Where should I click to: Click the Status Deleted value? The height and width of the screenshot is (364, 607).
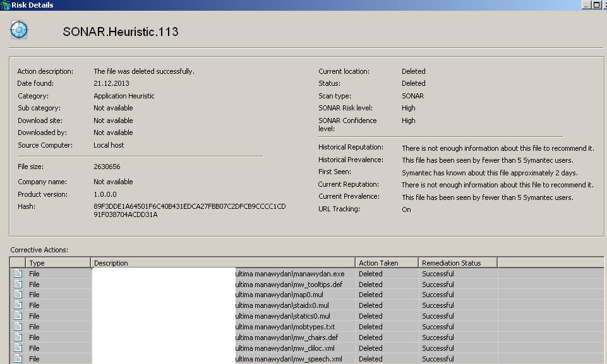click(x=414, y=83)
